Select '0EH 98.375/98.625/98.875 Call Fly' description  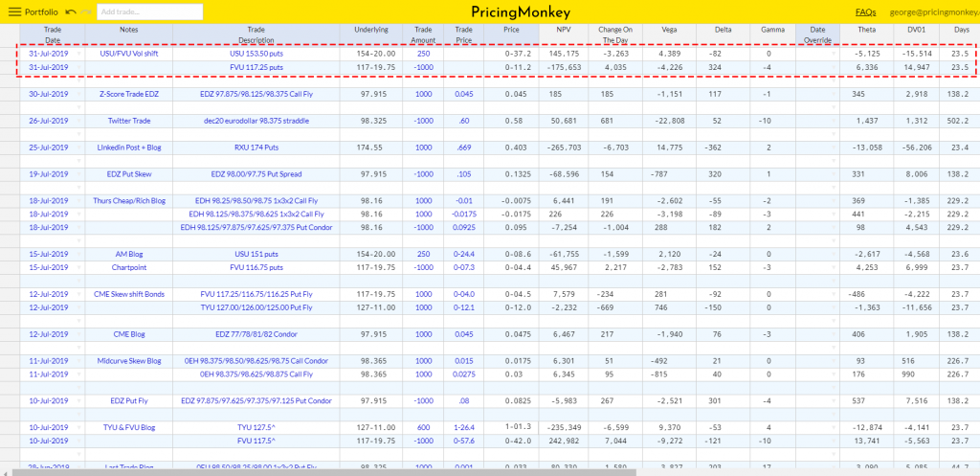point(256,374)
